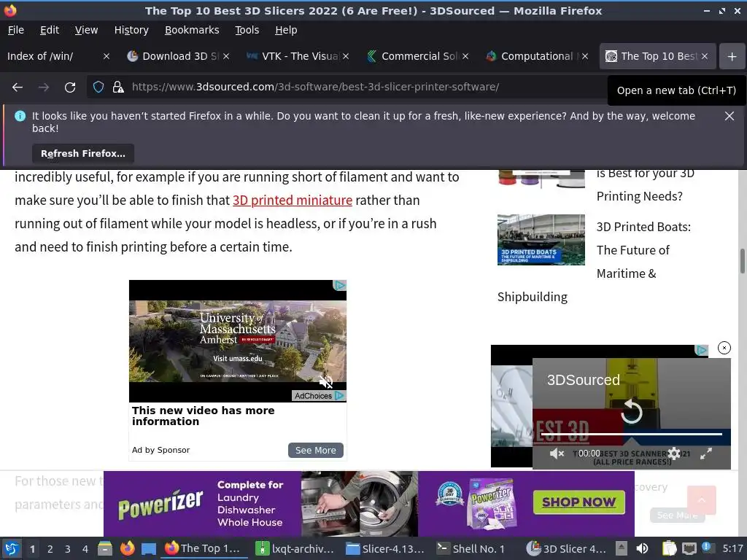This screenshot has width=747, height=560.
Task: Open a new tab with plus button
Action: point(732,56)
